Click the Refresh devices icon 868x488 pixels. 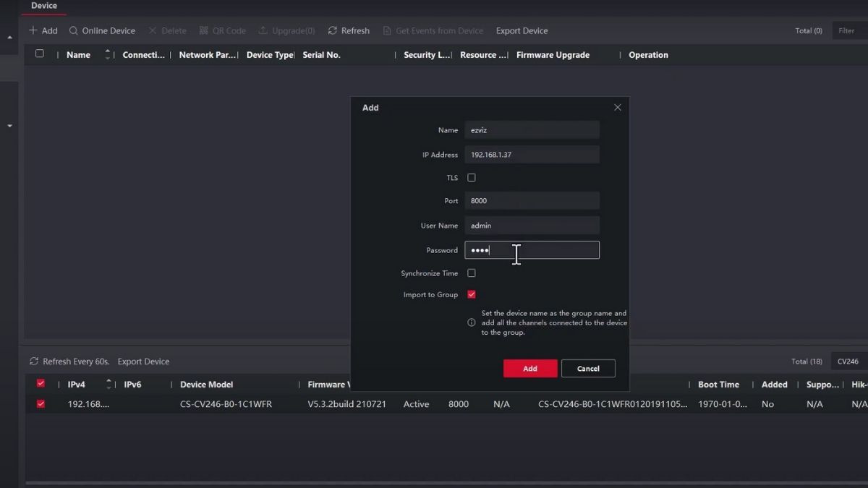[x=333, y=31]
